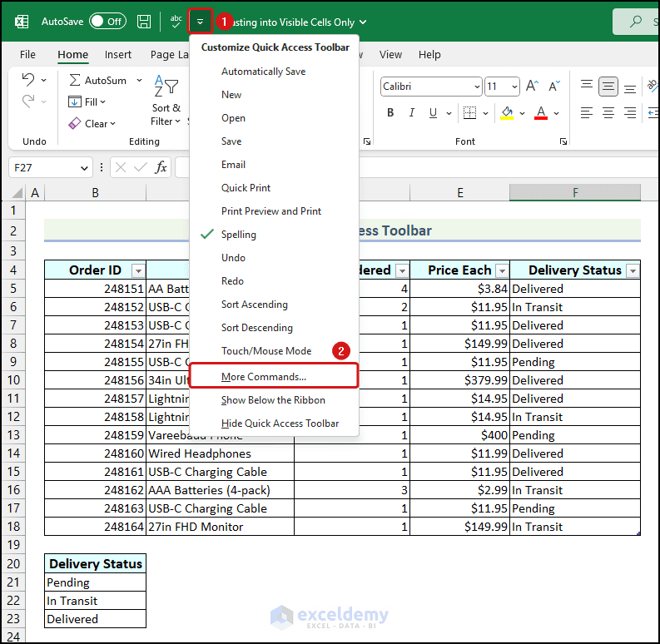Open the File tab

pos(27,55)
